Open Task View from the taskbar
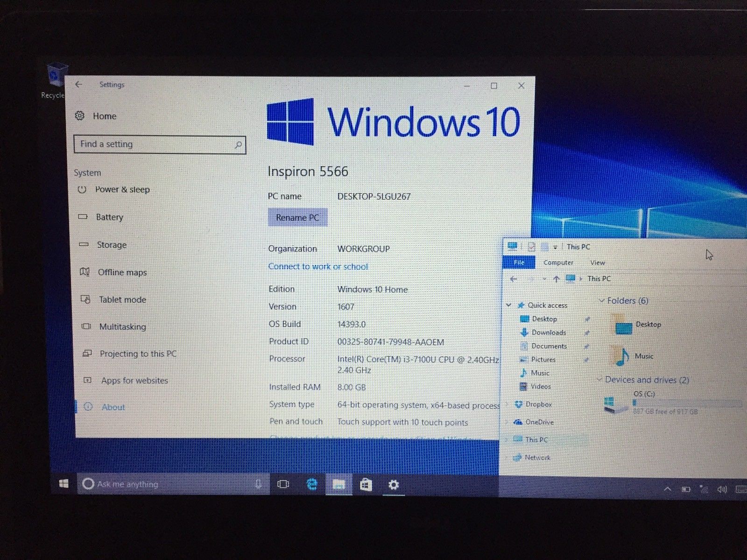This screenshot has width=747, height=560. tap(283, 484)
